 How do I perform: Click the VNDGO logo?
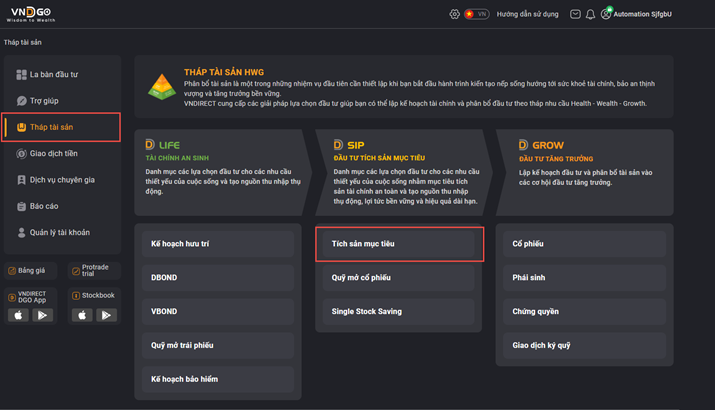pyautogui.click(x=31, y=14)
